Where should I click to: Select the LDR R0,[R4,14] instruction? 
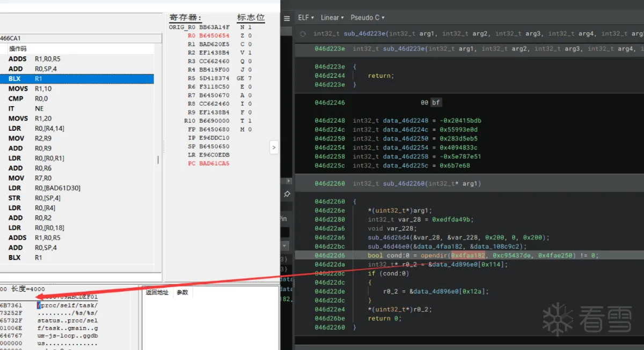click(77, 128)
